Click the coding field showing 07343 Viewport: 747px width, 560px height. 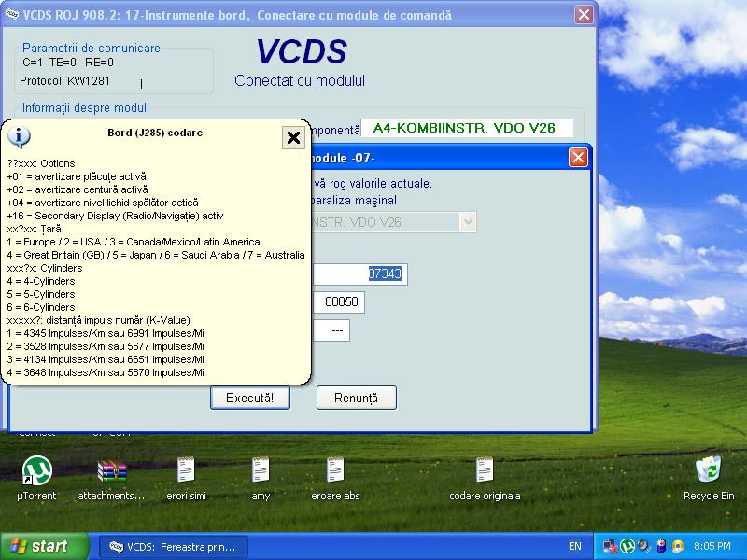(x=359, y=273)
